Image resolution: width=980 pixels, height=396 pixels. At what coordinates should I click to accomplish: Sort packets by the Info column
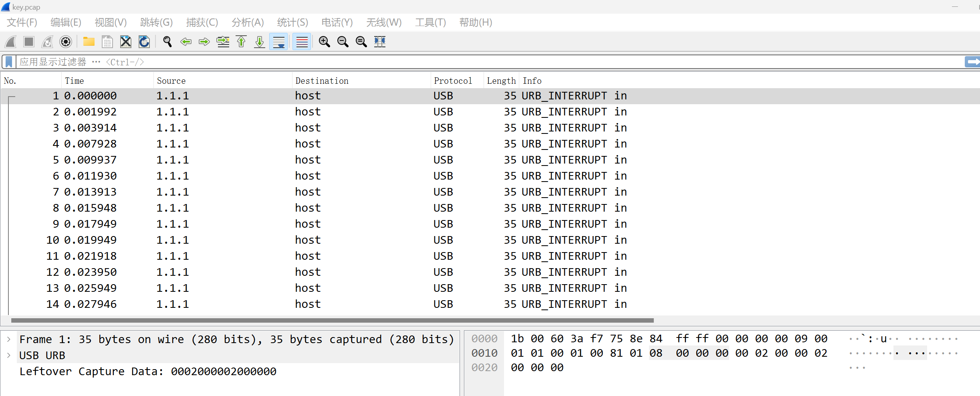click(750, 81)
